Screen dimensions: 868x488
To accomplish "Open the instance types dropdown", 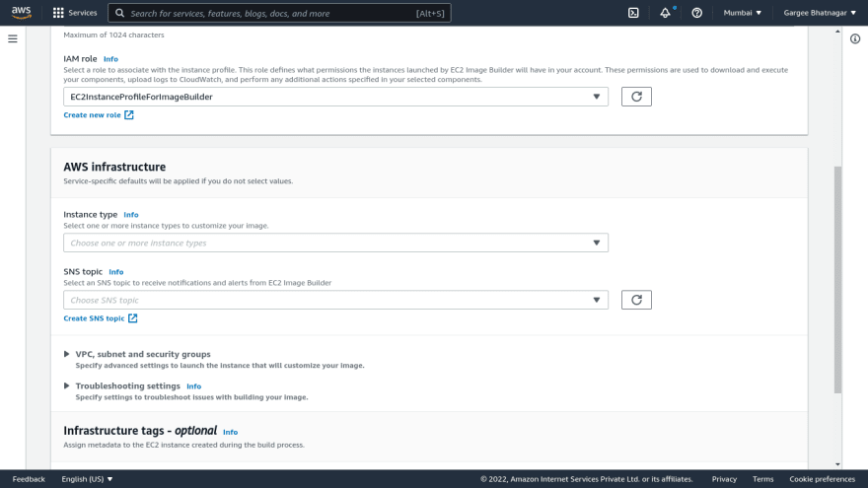I will [x=335, y=243].
